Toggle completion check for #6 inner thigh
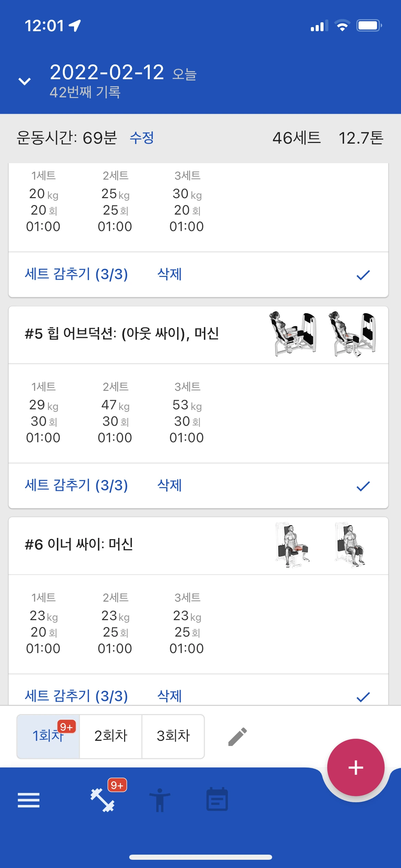Viewport: 401px width, 868px height. (363, 697)
